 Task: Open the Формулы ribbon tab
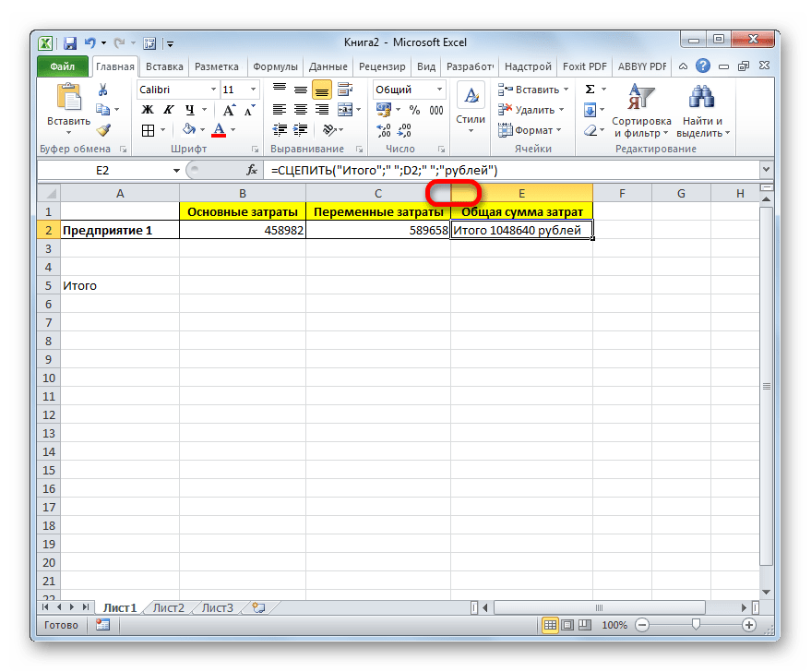click(274, 66)
